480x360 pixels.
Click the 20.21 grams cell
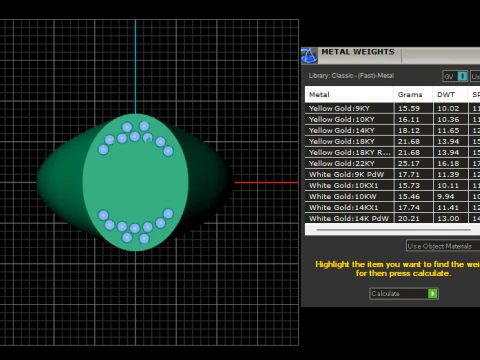point(413,218)
